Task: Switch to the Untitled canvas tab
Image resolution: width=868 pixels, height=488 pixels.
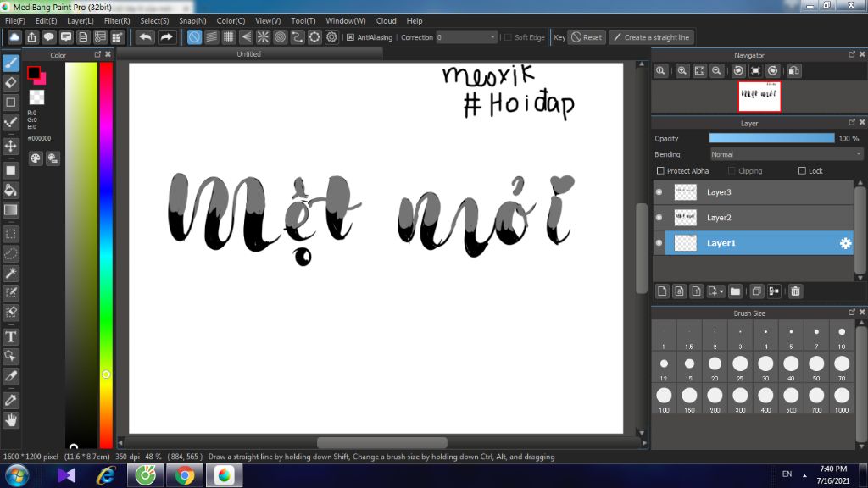Action: click(248, 53)
